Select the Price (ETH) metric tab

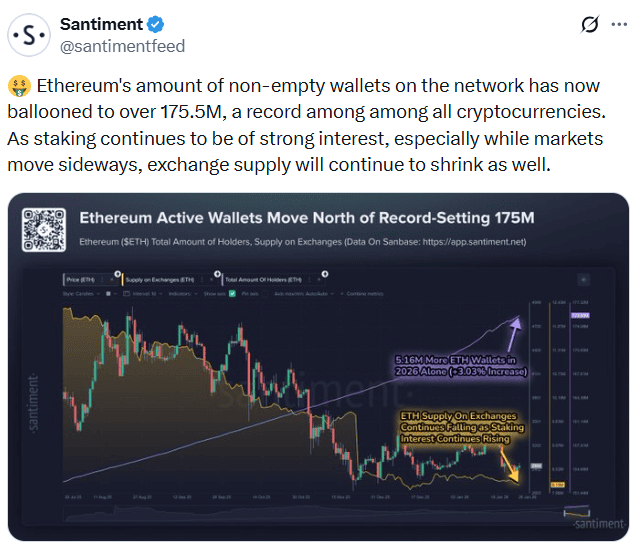coord(78,280)
